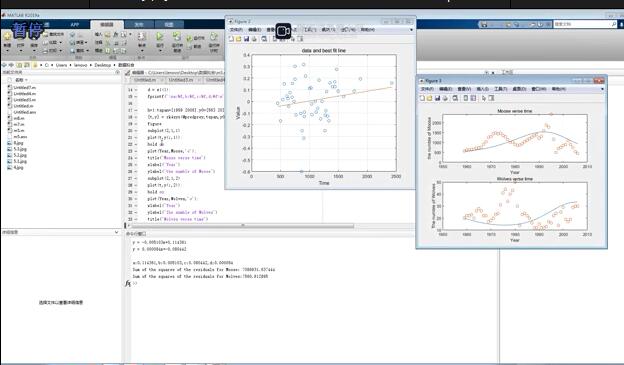624x365 pixels.
Task: Expand the Figure 3 menu bar overflow arrow
Action: click(602, 89)
